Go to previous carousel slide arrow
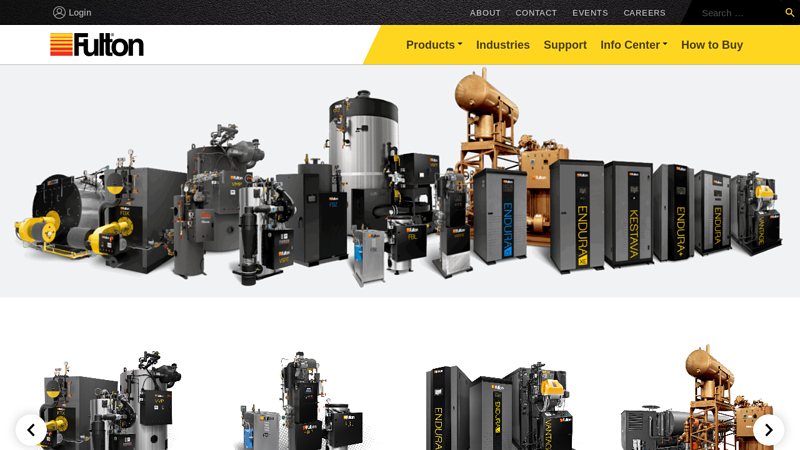Viewport: 800px width, 450px height. pos(31,430)
